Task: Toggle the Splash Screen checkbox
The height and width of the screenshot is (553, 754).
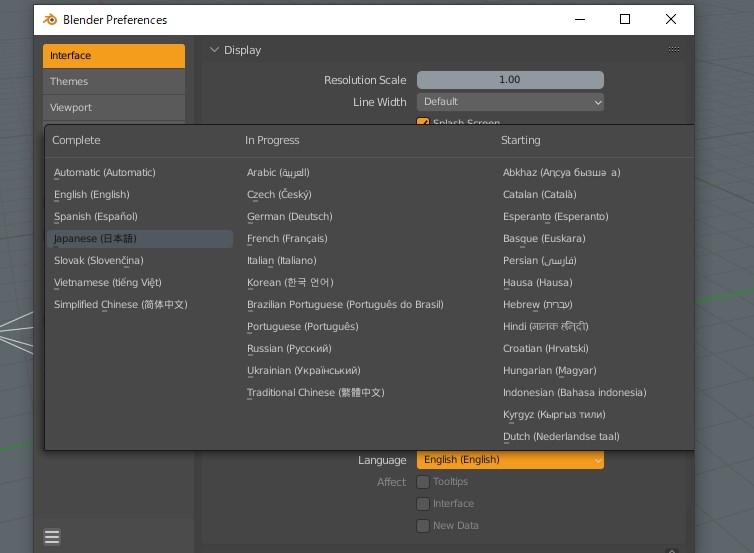Action: pos(423,121)
